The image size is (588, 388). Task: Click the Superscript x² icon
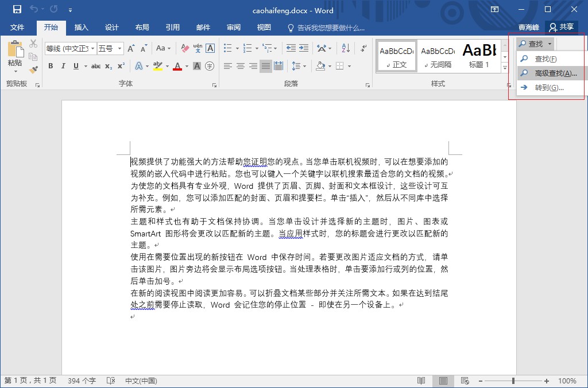coord(121,66)
